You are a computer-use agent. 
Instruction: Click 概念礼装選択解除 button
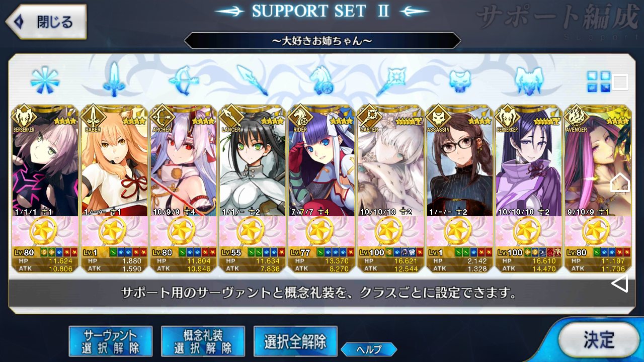pos(203,341)
